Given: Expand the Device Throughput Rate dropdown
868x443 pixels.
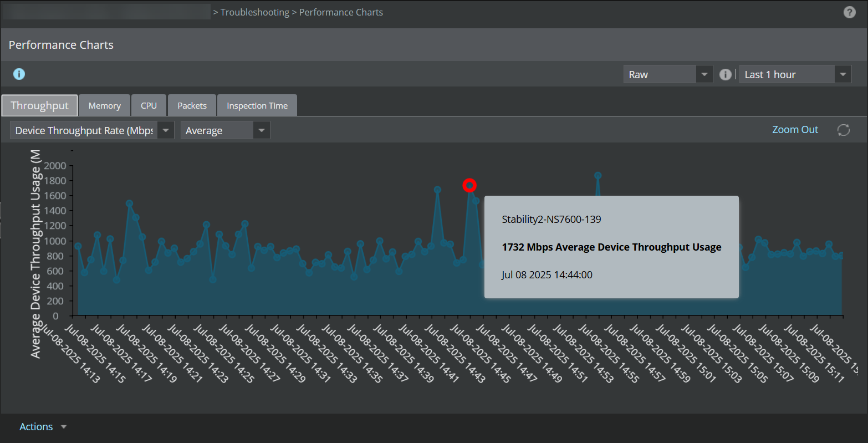Looking at the screenshot, I should [92, 130].
